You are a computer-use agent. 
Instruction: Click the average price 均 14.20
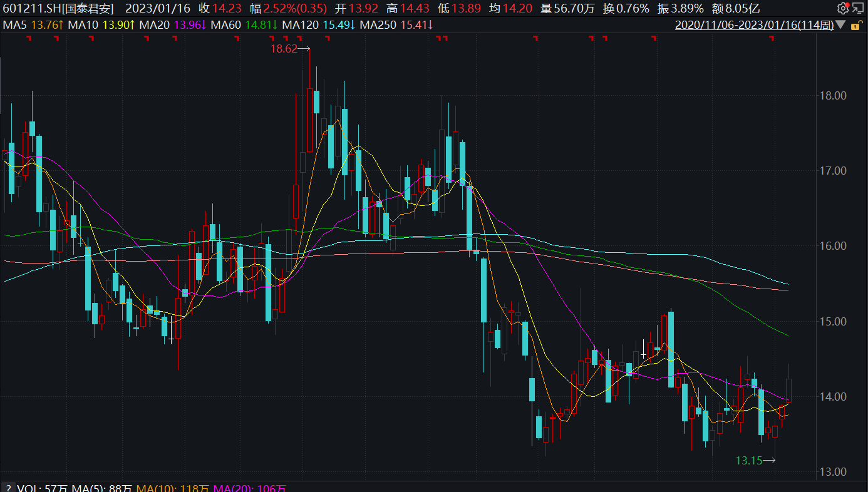click(x=511, y=8)
